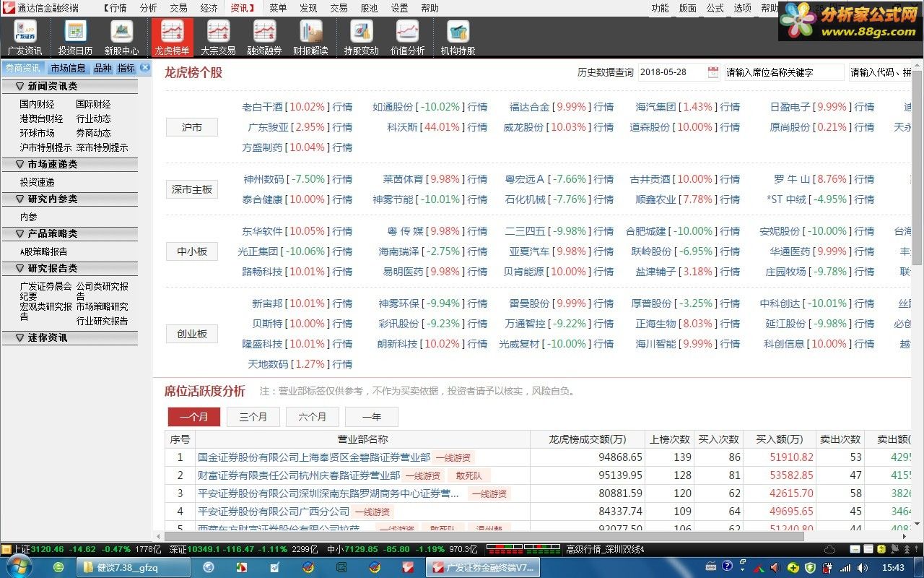Open the 股池 top menu

tap(369, 8)
